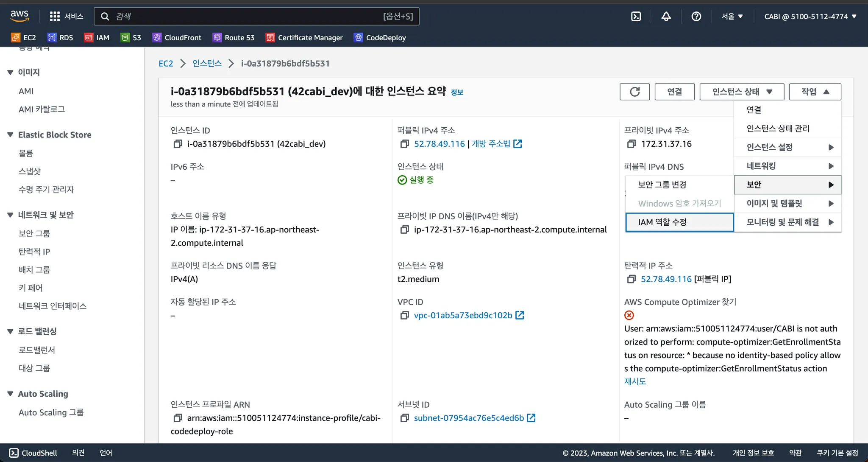The height and width of the screenshot is (462, 868).
Task: Click the 연결 button in the header
Action: point(674,92)
